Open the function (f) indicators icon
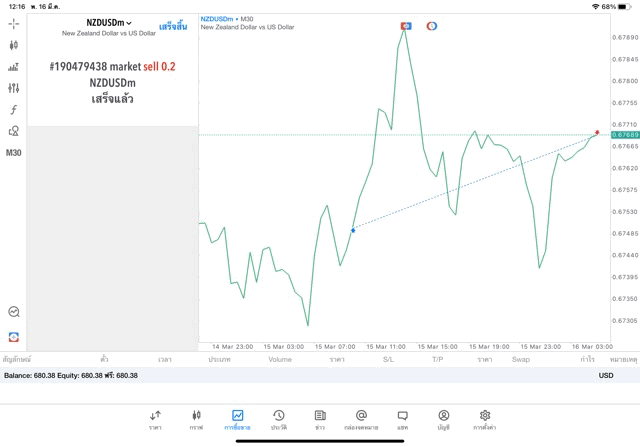 pyautogui.click(x=13, y=109)
